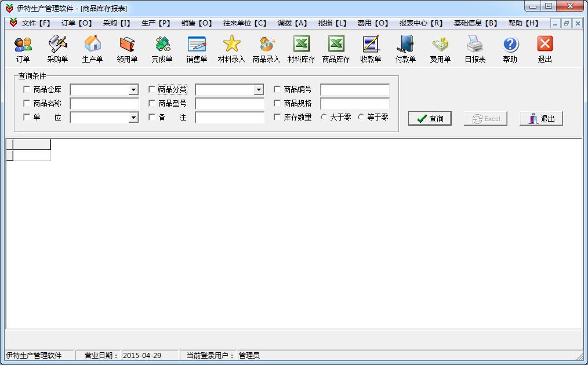Toggle the 库存数量 checkbox
588x365 pixels.
coord(277,118)
